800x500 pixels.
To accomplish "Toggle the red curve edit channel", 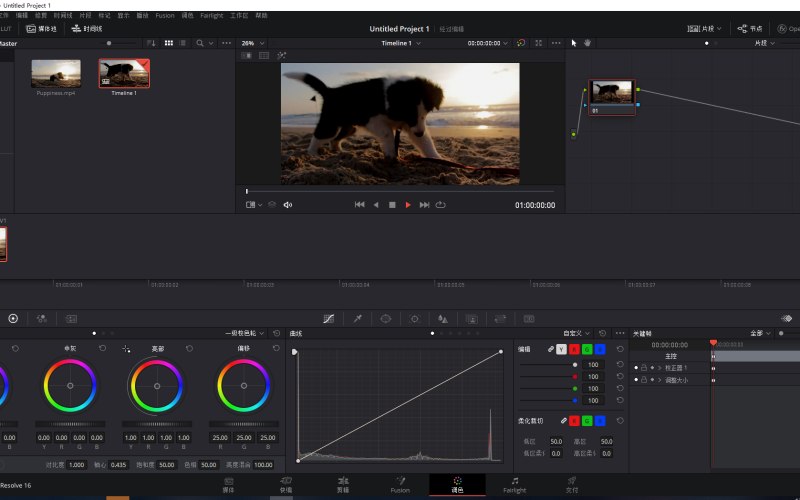I will tap(574, 349).
